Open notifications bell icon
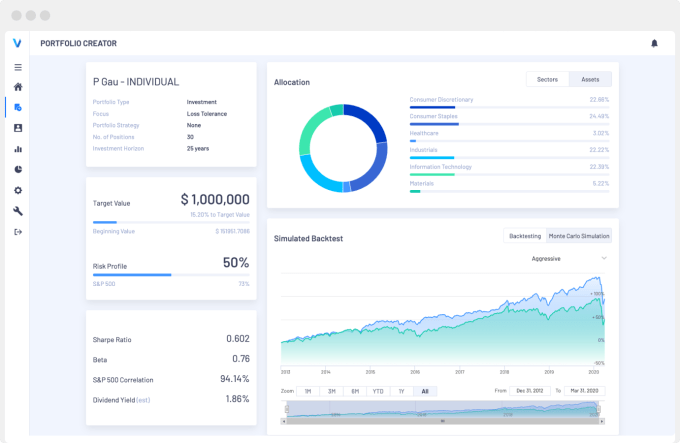680x443 pixels. (x=654, y=43)
